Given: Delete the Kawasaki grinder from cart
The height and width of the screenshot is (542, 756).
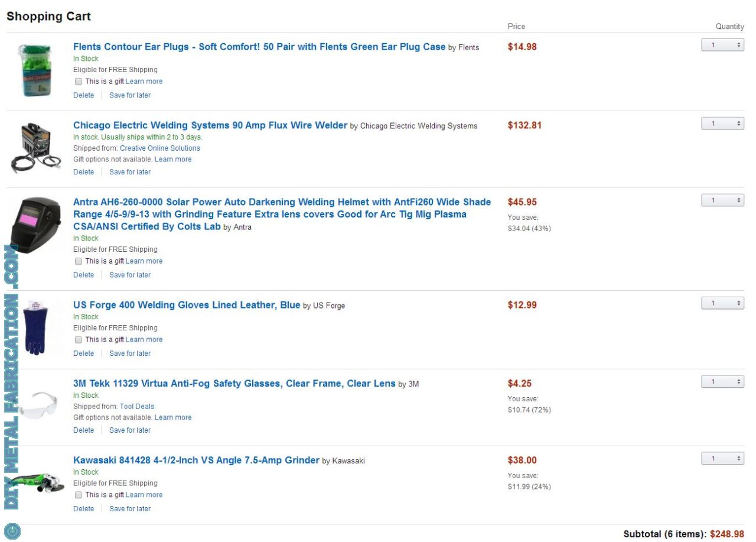Looking at the screenshot, I should (83, 509).
